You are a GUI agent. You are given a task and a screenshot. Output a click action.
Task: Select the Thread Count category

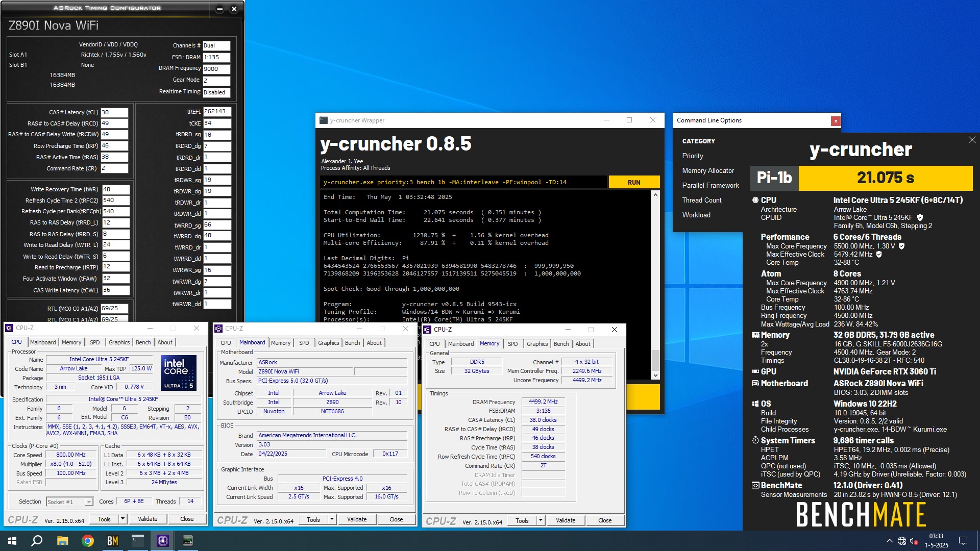pyautogui.click(x=702, y=200)
